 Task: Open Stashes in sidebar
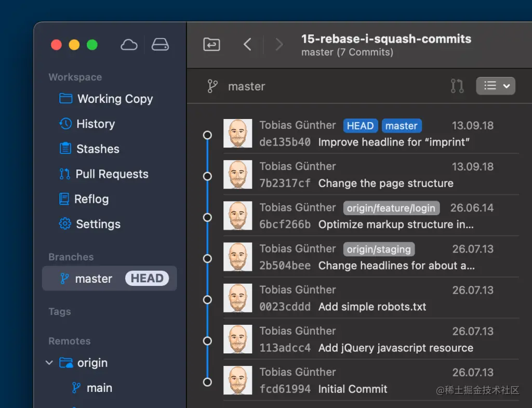(109, 149)
